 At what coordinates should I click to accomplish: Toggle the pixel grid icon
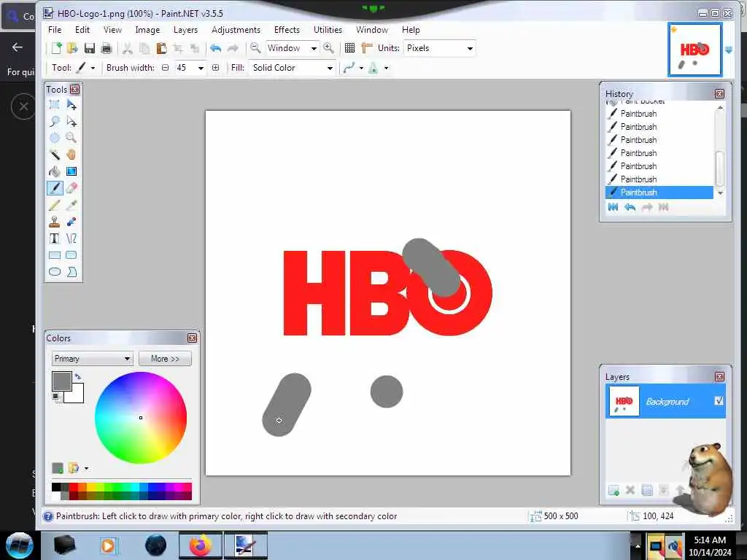[x=349, y=47]
